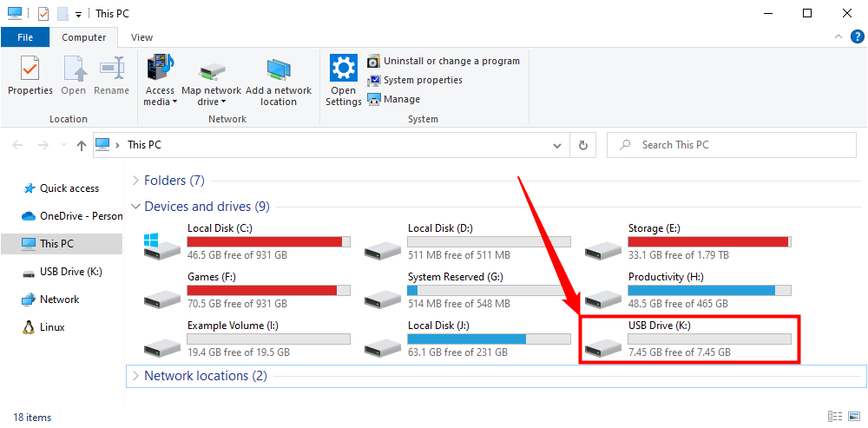
Task: Open the File menu
Action: (x=25, y=37)
